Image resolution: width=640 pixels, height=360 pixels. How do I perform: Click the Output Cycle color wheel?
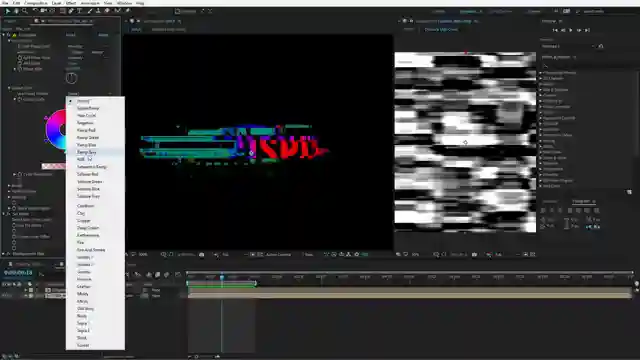point(56,129)
